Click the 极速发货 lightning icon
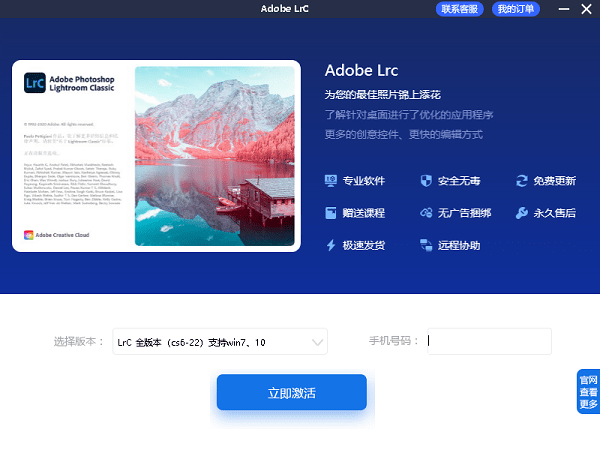600x450 pixels. pyautogui.click(x=331, y=245)
